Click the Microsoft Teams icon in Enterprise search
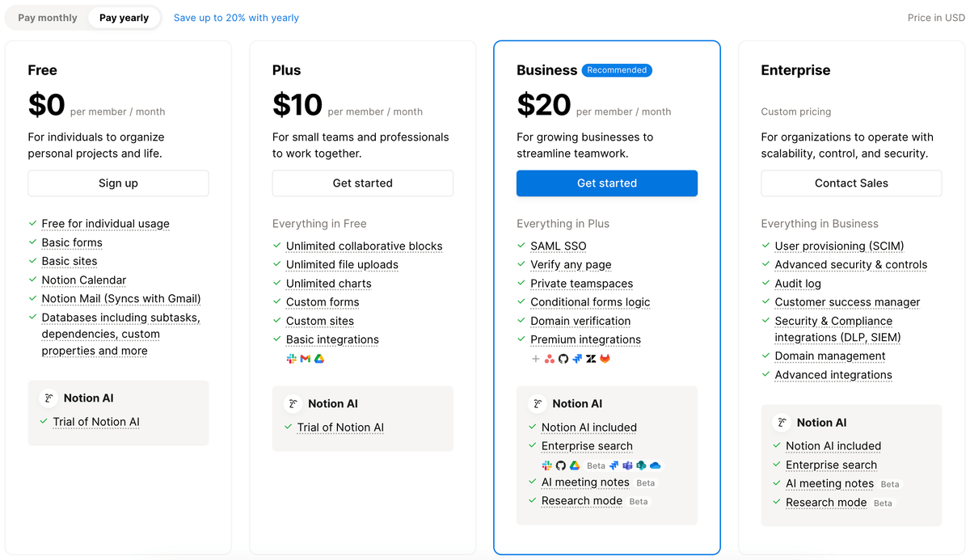This screenshot has width=970, height=560. 627,465
